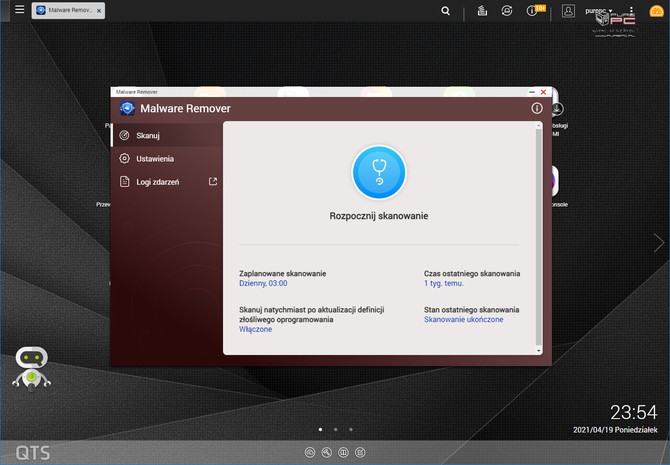Open external devices icon in top bar
This screenshot has width=670, height=465.
coord(506,11)
